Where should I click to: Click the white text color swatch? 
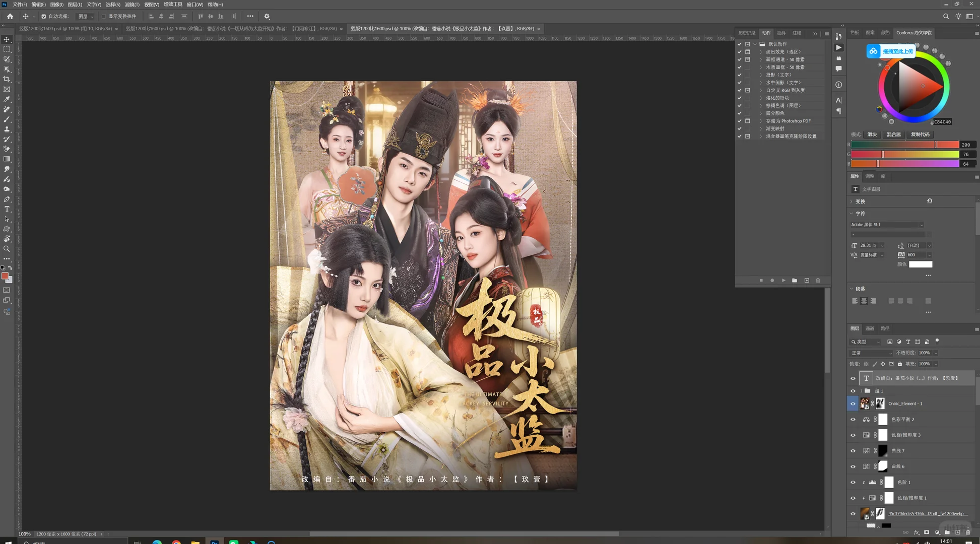coord(920,264)
